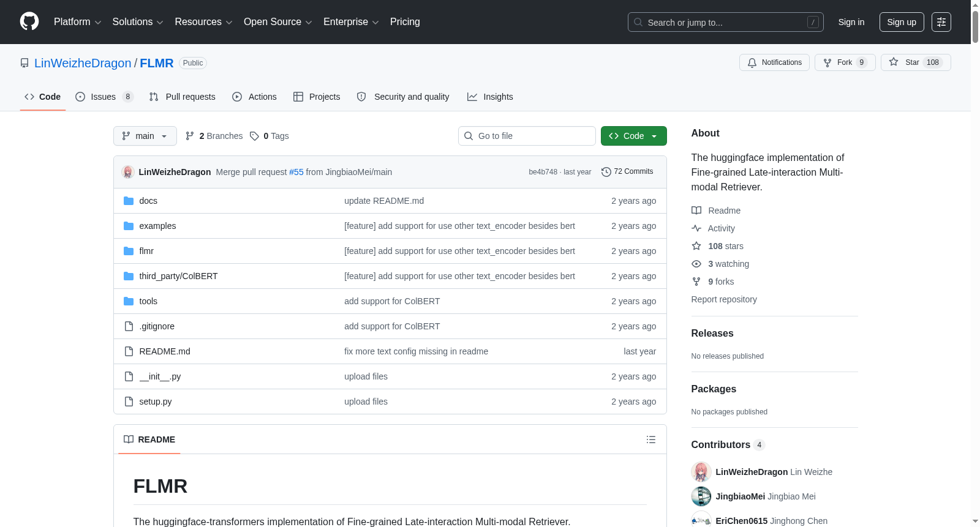Switch to the Pull requests tab
The height and width of the screenshot is (527, 980).
click(183, 97)
